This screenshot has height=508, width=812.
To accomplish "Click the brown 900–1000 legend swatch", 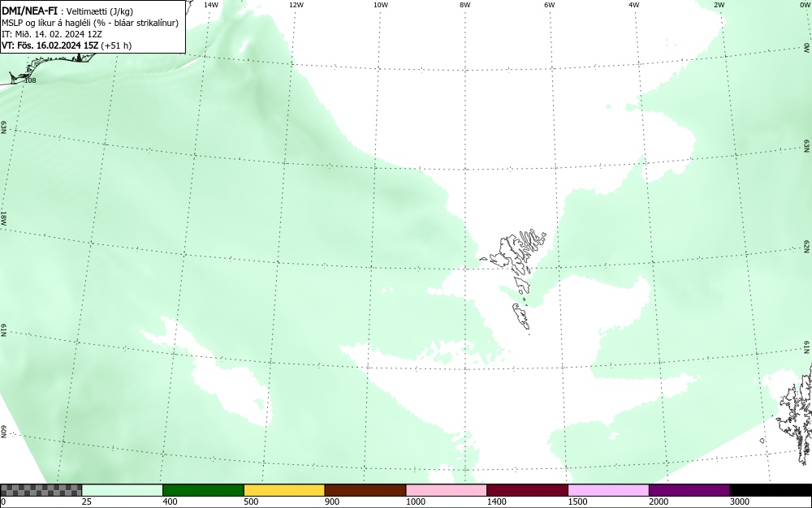I will [x=365, y=490].
